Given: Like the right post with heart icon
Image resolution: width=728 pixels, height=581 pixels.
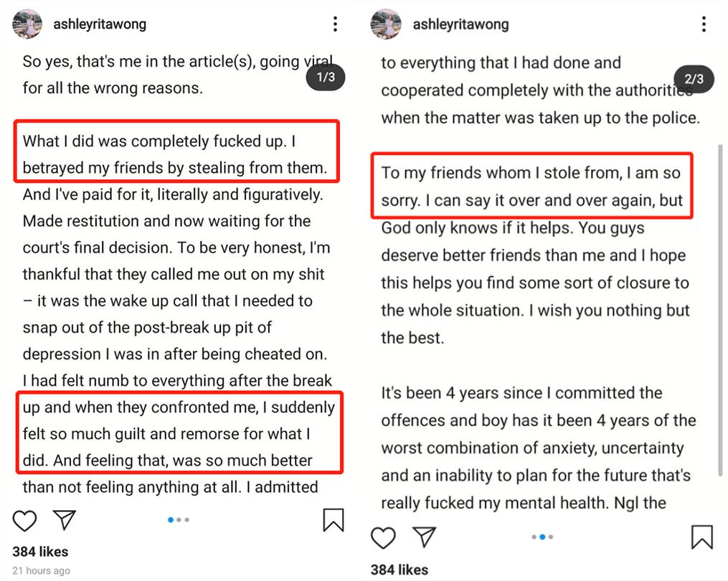Looking at the screenshot, I should click(384, 537).
